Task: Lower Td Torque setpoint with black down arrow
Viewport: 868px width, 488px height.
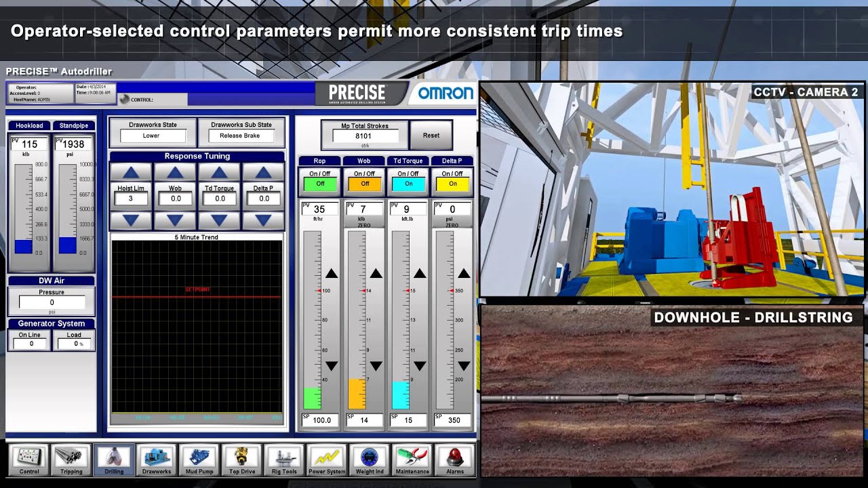Action: (x=420, y=366)
